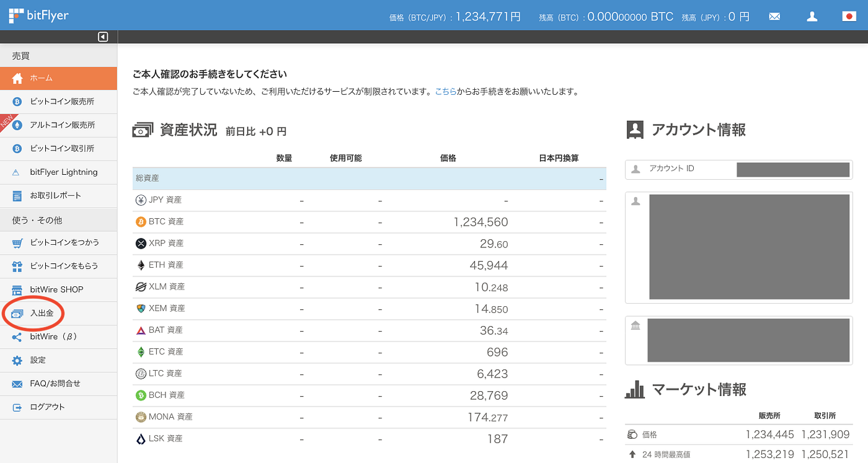Click the BCH 資産 row label
868x463 pixels.
[x=167, y=395]
